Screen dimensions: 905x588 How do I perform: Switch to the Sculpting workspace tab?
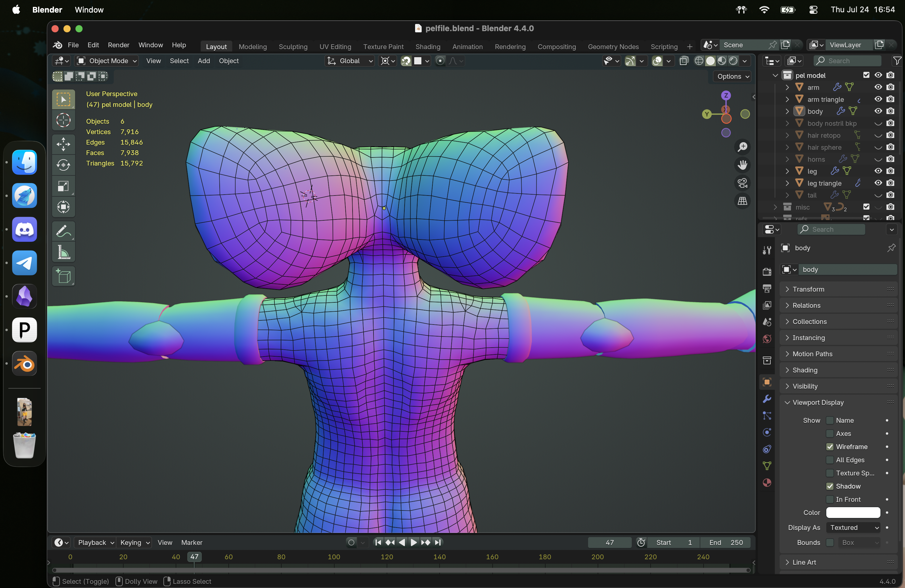(293, 46)
